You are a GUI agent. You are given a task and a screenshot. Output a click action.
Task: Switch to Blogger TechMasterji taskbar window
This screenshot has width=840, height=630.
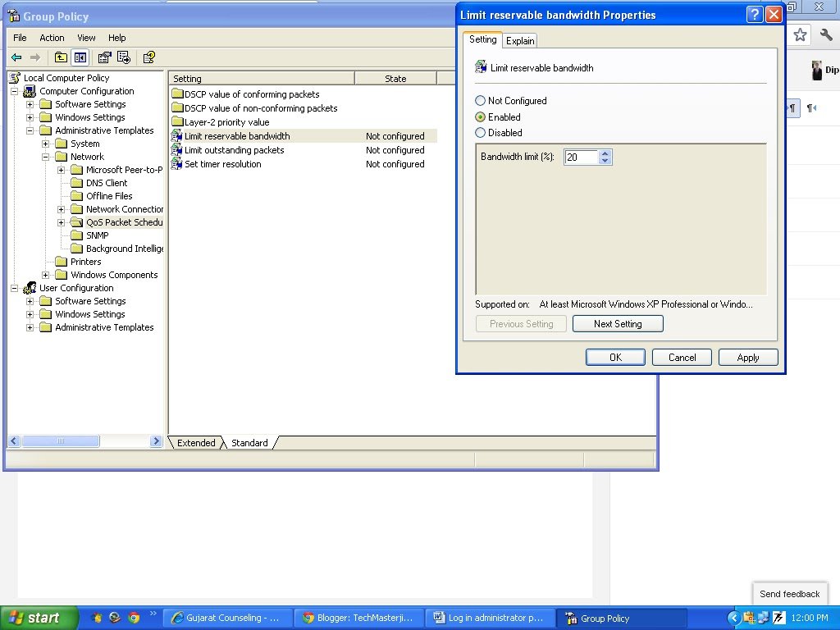[x=358, y=618]
